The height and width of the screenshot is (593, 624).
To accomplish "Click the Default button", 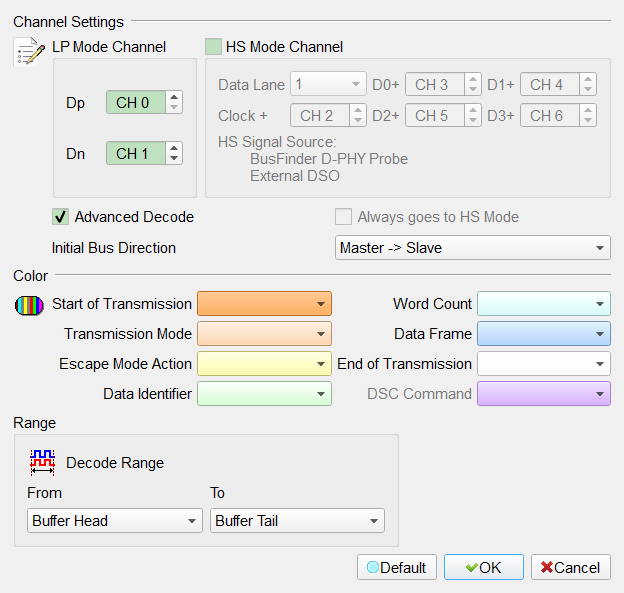I will tap(396, 567).
